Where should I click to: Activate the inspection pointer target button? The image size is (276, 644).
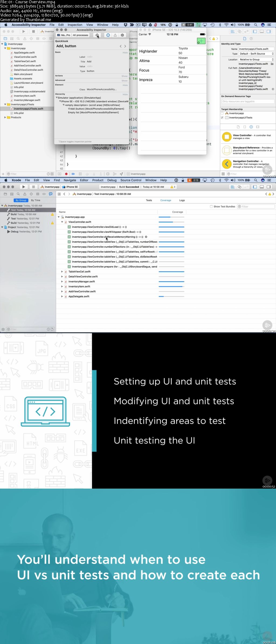tap(97, 35)
